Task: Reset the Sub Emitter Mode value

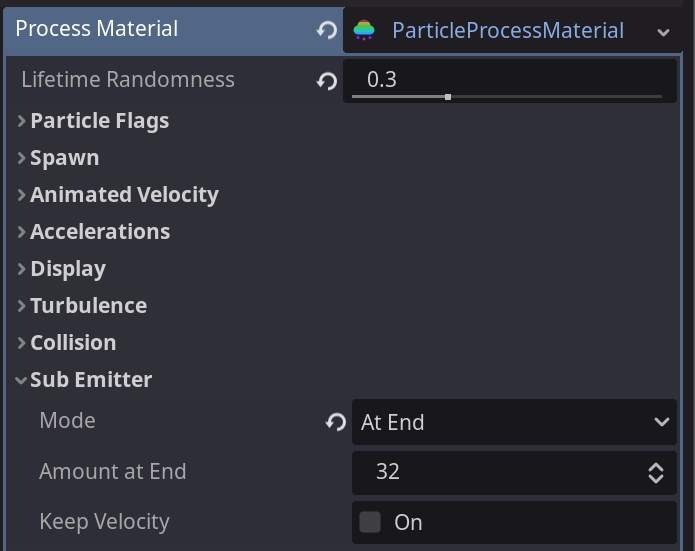Action: pyautogui.click(x=336, y=422)
